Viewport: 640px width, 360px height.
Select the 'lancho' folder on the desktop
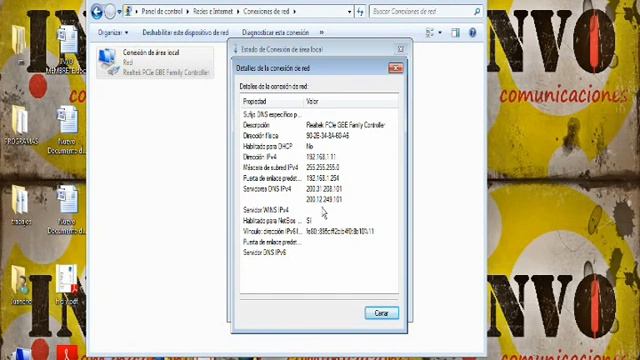pyautogui.click(x=20, y=284)
